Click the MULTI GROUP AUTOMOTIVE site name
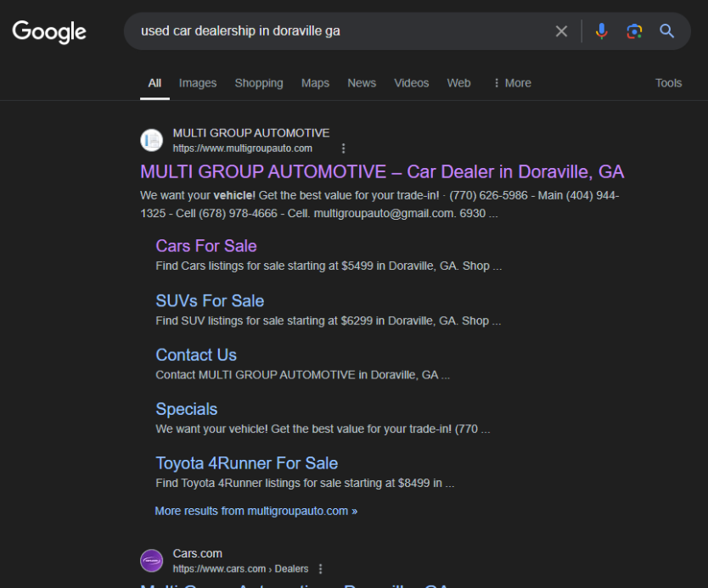Screen dimensions: 708x588 pos(251,133)
